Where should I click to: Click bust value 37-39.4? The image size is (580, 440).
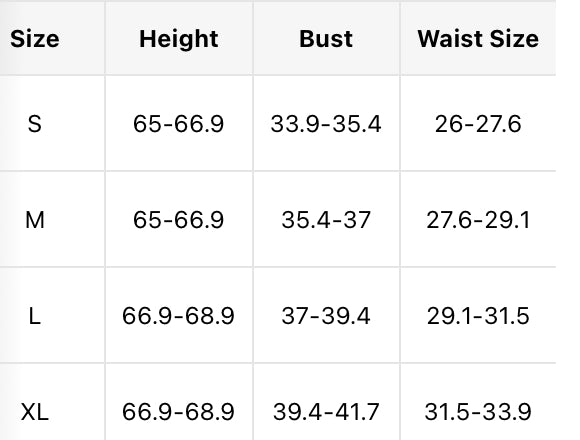(x=326, y=316)
